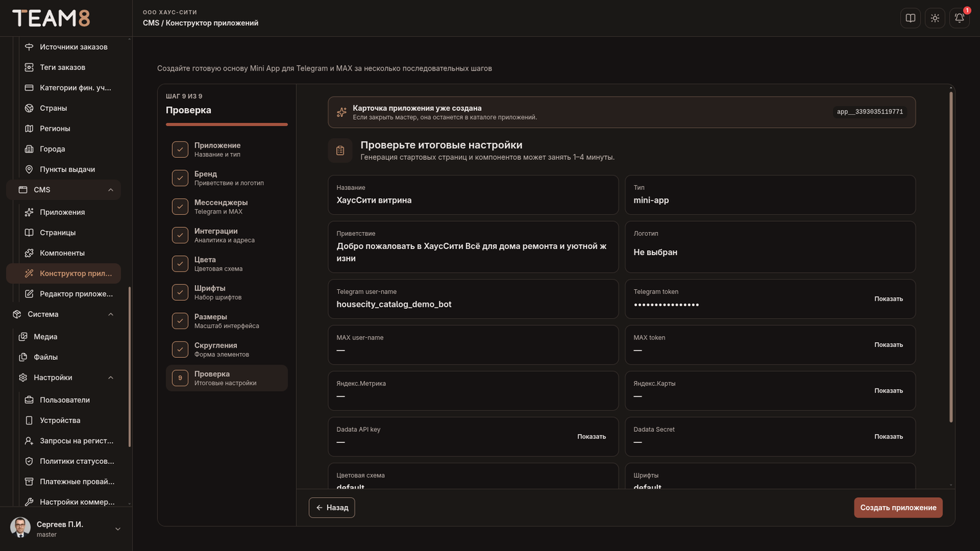The width and height of the screenshot is (980, 551).
Task: Open Медиа sidebar item
Action: click(x=67, y=337)
